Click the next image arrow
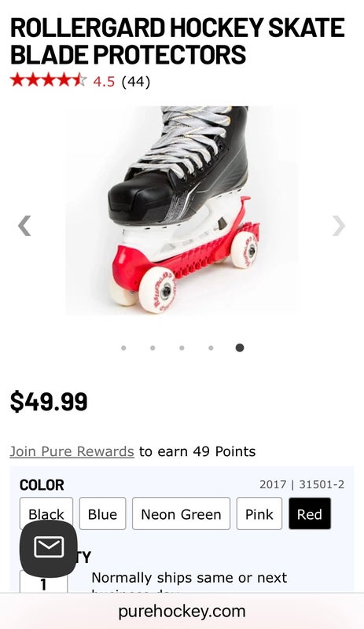364x629 pixels. (x=339, y=226)
